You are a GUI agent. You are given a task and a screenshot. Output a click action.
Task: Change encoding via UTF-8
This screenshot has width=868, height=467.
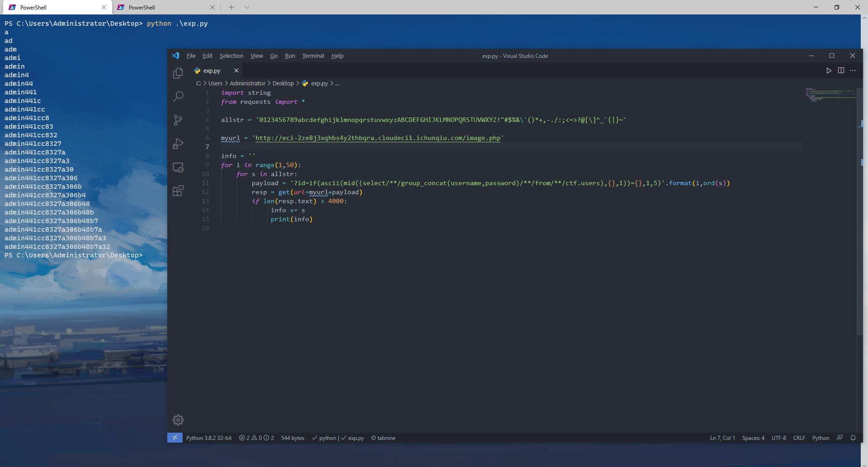(778, 438)
